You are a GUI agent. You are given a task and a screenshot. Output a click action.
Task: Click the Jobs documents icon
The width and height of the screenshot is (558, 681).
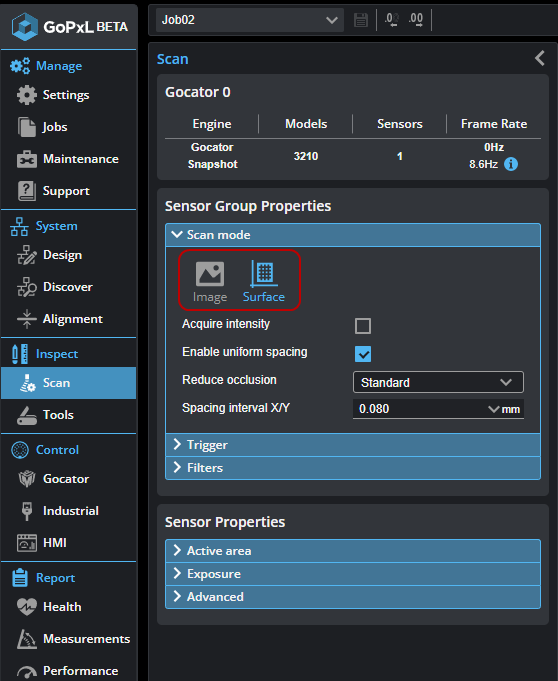[x=26, y=127]
